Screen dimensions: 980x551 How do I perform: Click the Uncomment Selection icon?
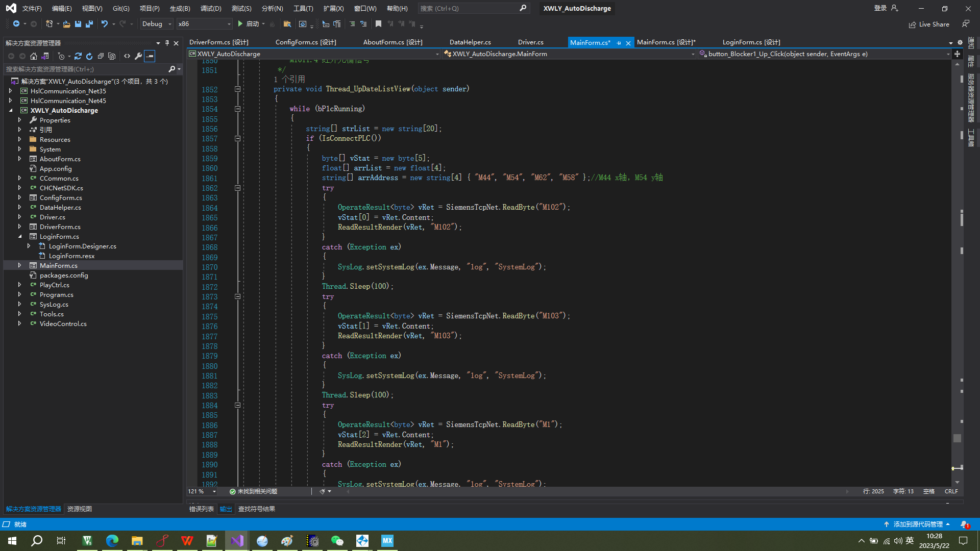(x=363, y=24)
